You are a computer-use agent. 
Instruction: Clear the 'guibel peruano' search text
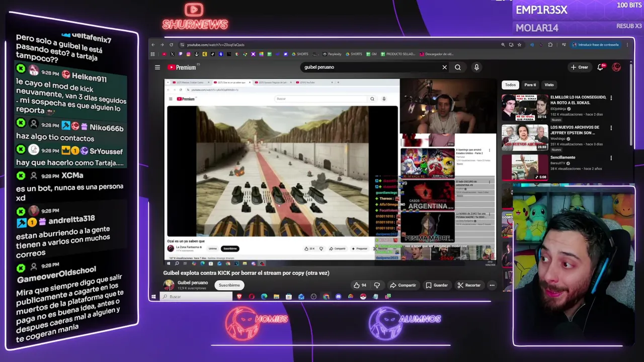(x=444, y=67)
